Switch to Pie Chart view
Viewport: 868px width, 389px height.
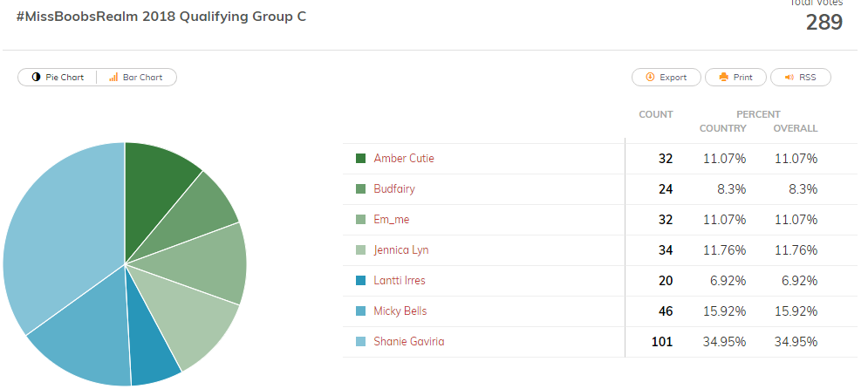58,78
